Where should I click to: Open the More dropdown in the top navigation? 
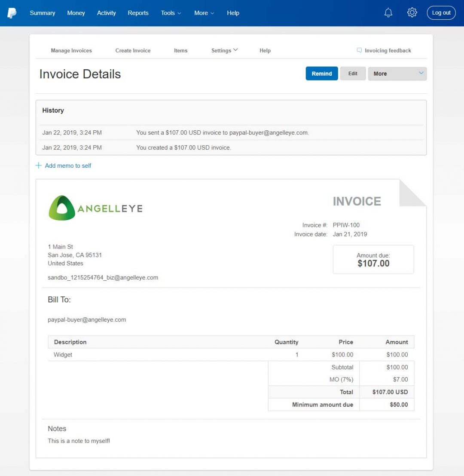(x=204, y=13)
